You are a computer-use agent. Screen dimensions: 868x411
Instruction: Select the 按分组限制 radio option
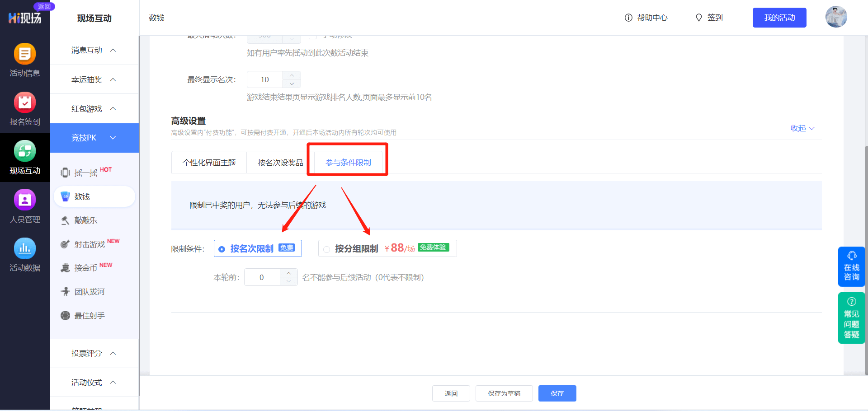click(x=326, y=249)
